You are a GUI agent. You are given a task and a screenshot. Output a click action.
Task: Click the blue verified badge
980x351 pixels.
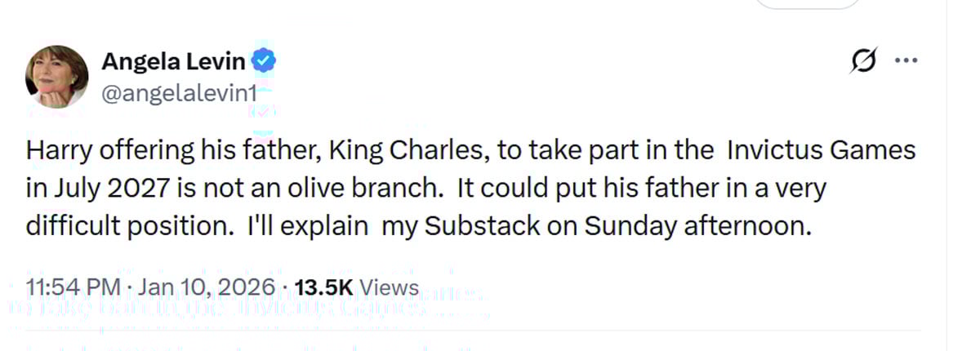(x=263, y=60)
